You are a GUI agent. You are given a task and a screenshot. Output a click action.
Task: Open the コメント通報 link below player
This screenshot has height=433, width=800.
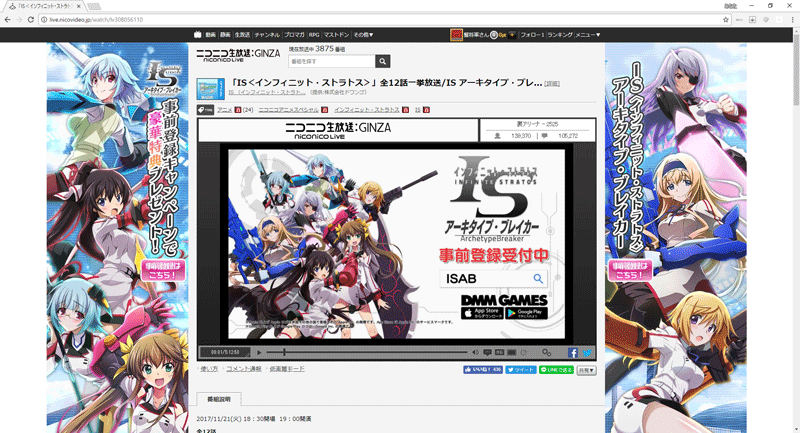(244, 369)
